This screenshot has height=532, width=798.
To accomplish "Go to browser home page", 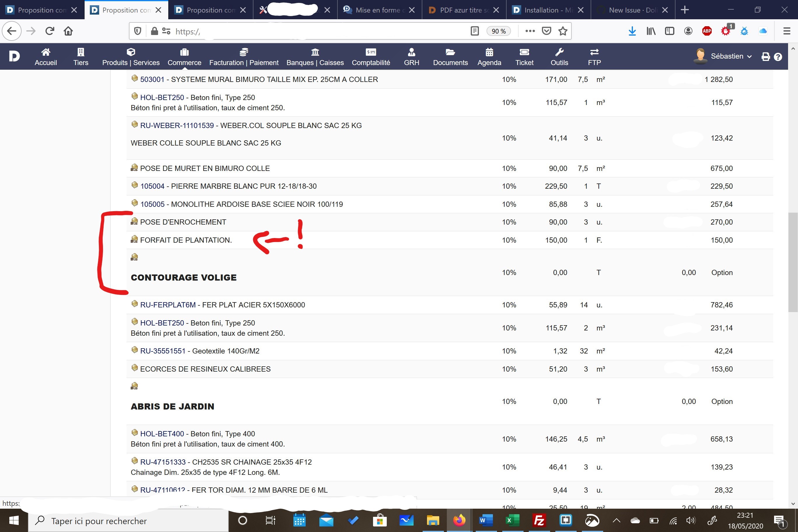I will click(x=68, y=31).
